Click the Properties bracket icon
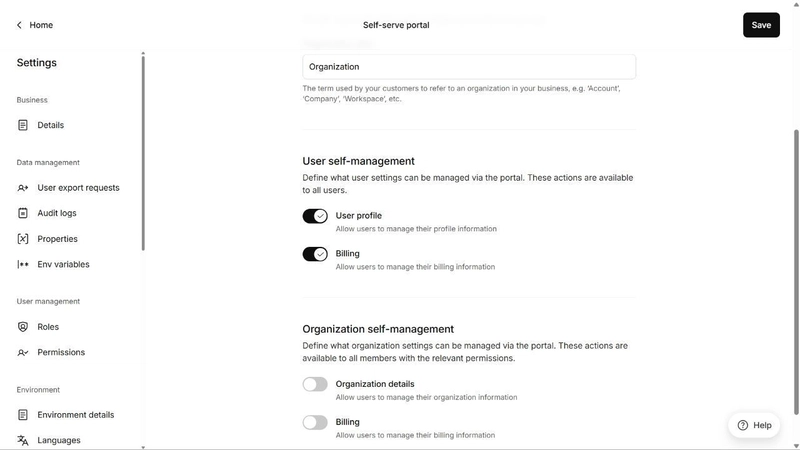The height and width of the screenshot is (450, 800). click(x=23, y=239)
